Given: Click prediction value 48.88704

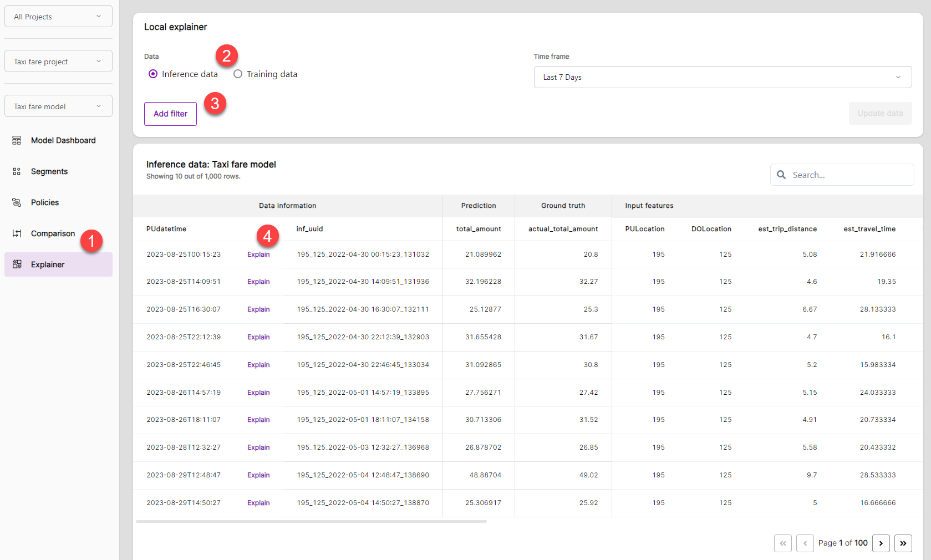Looking at the screenshot, I should click(485, 475).
